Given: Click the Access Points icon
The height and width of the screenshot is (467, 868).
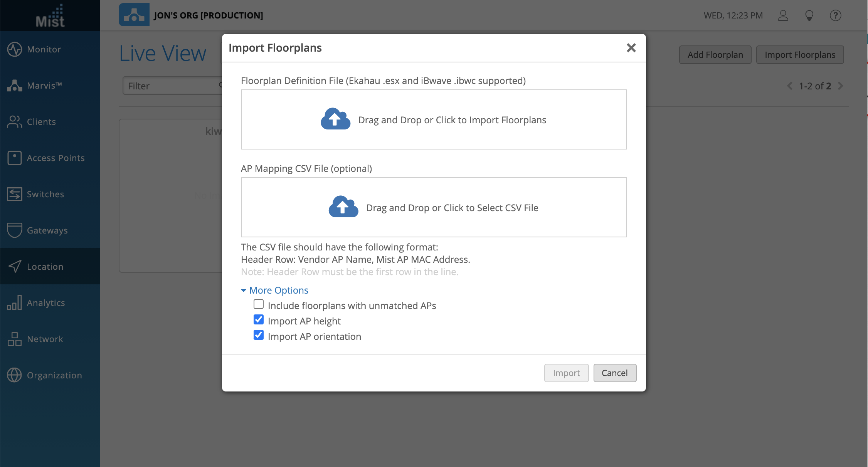Looking at the screenshot, I should coord(15,158).
